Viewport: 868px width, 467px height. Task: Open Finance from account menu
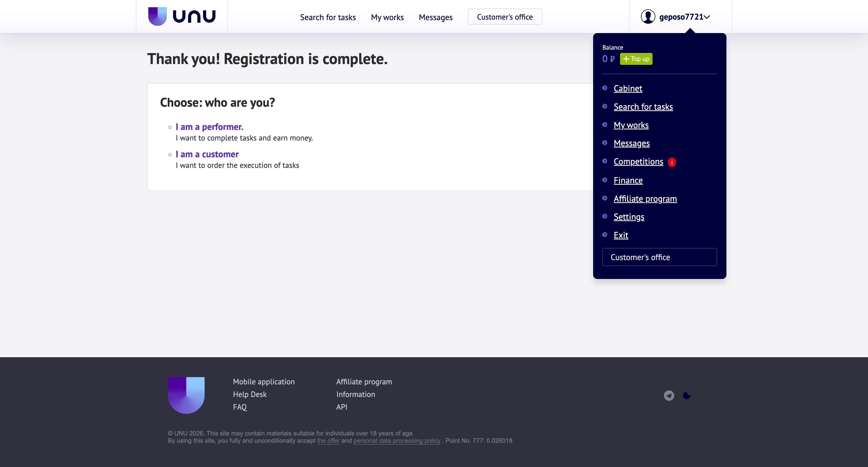(628, 180)
